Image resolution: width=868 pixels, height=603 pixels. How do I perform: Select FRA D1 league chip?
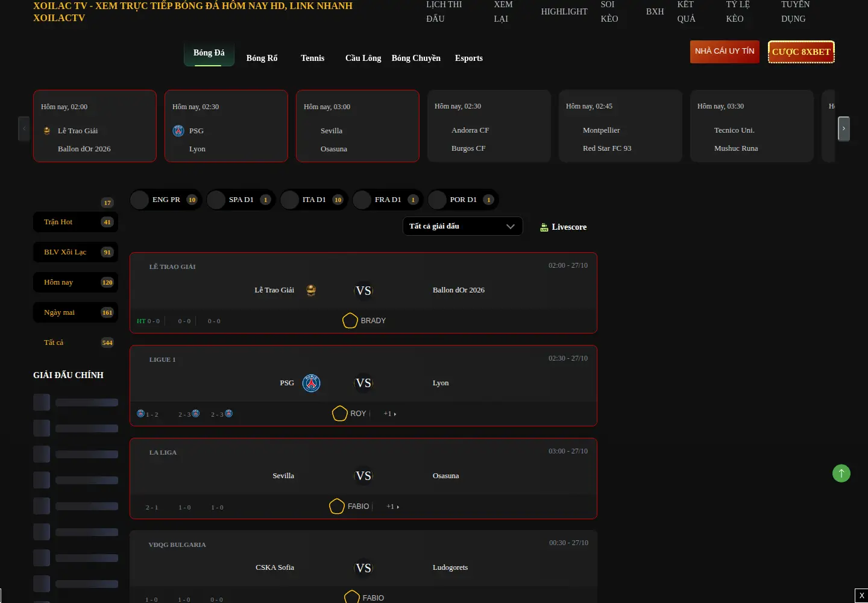point(388,200)
